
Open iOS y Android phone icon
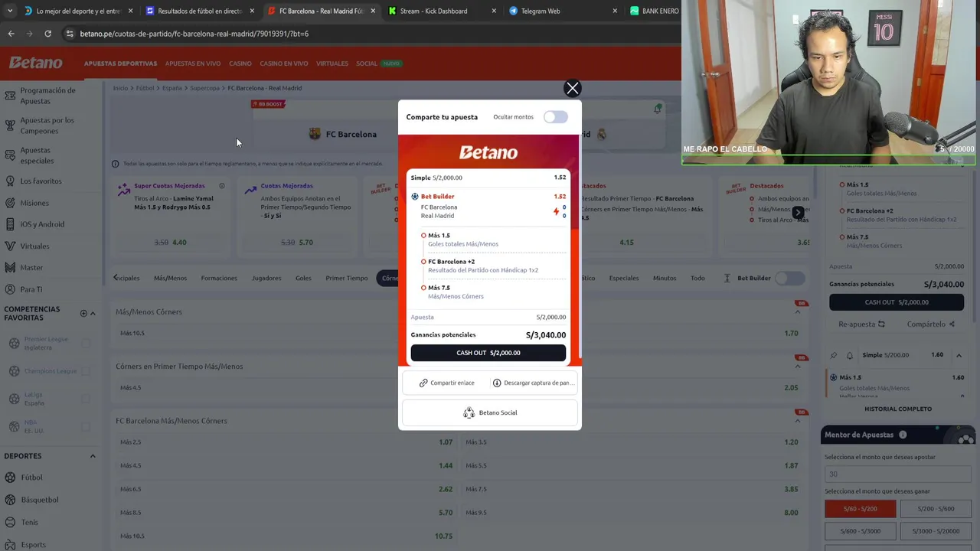coord(10,224)
